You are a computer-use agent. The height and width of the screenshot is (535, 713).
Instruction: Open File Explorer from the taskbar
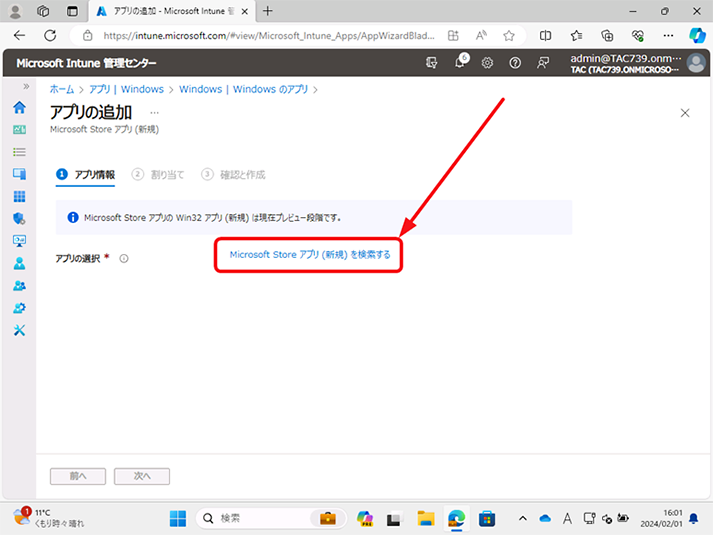pos(426,518)
